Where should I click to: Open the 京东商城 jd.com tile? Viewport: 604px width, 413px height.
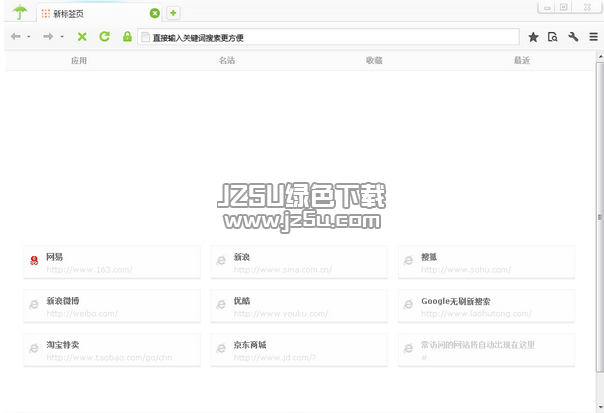pyautogui.click(x=299, y=350)
